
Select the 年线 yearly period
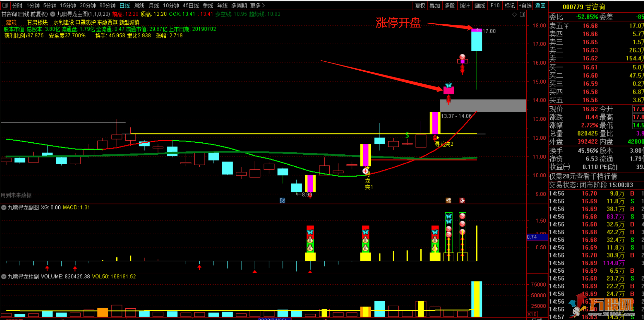[222, 5]
